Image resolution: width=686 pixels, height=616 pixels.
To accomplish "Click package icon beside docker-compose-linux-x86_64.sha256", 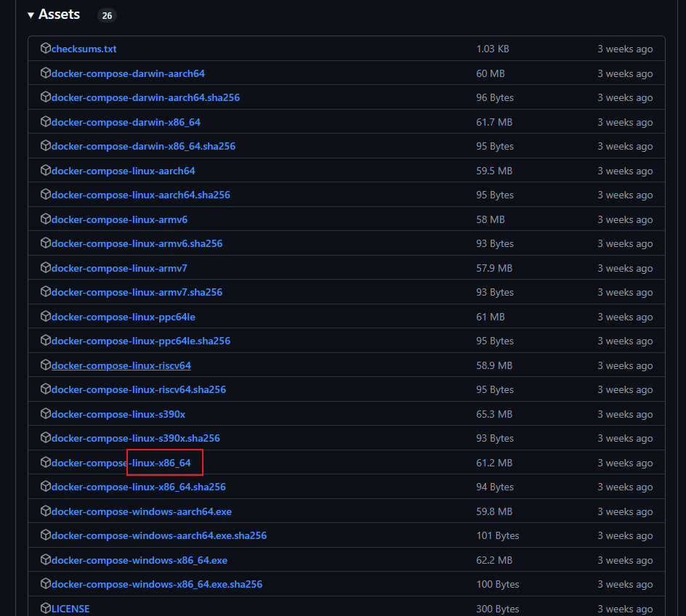I will point(46,486).
